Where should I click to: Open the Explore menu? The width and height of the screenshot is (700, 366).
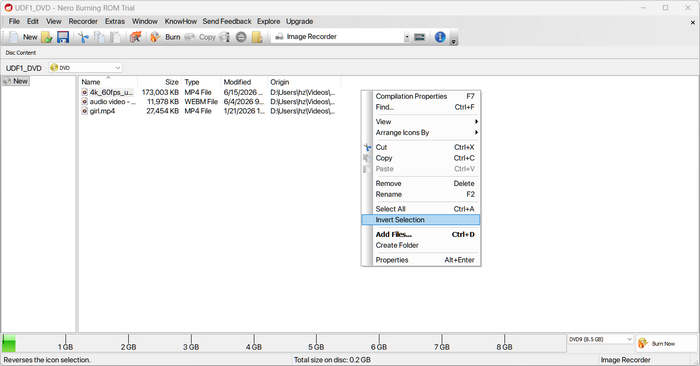[x=268, y=21]
